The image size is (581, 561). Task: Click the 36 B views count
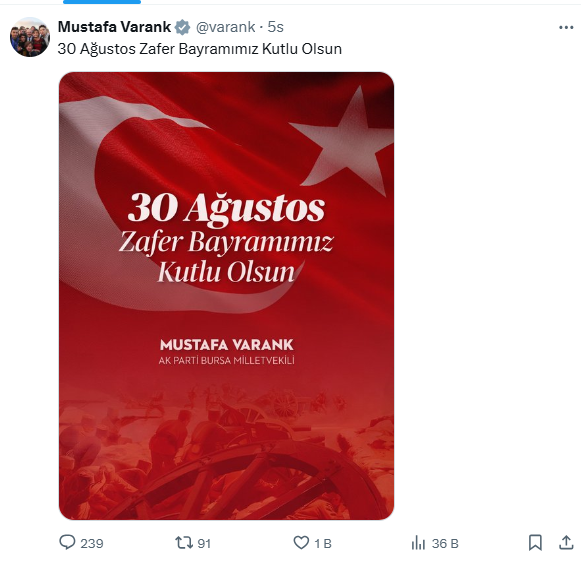point(445,544)
